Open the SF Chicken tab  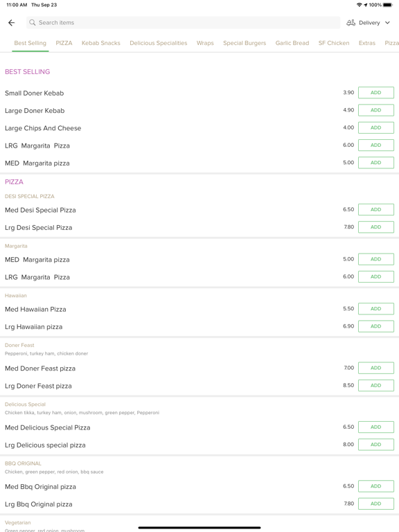[x=334, y=43]
